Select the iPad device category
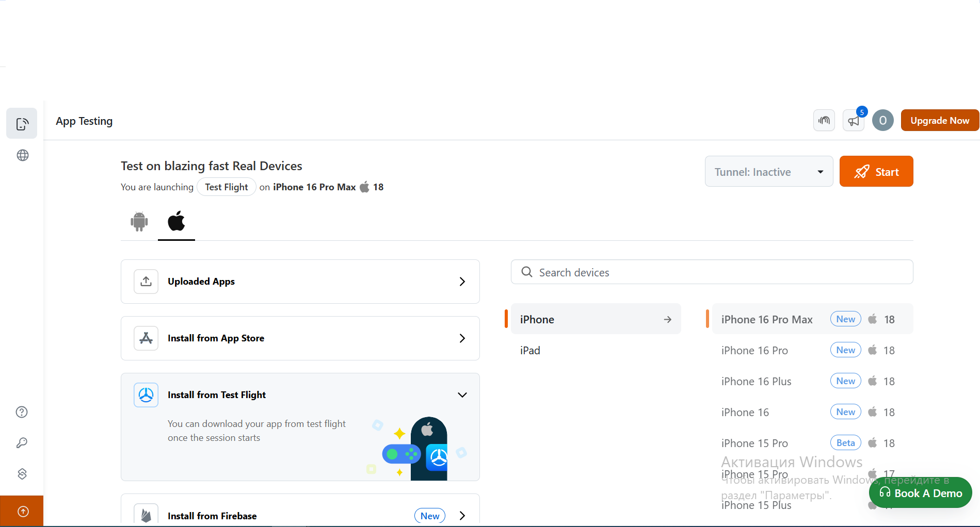The image size is (980, 527). click(x=530, y=351)
